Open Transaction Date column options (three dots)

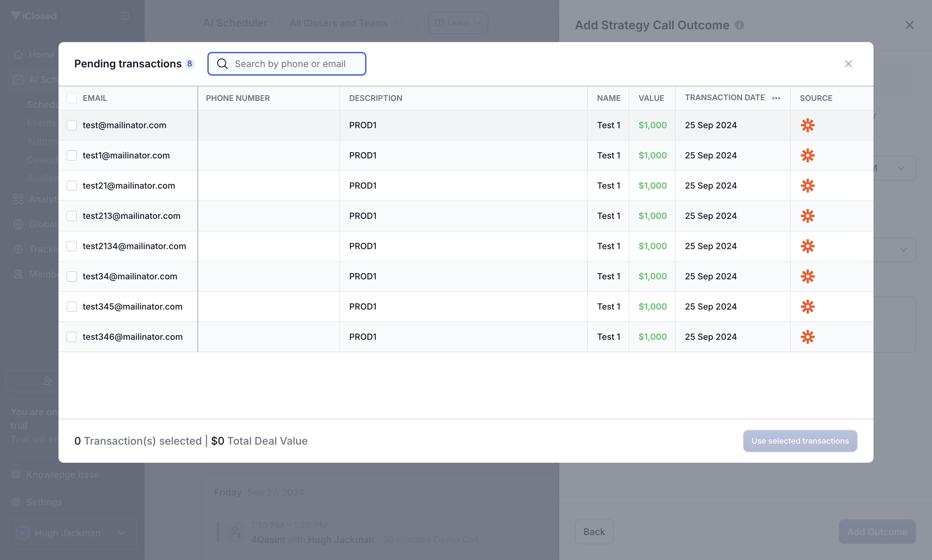point(776,98)
